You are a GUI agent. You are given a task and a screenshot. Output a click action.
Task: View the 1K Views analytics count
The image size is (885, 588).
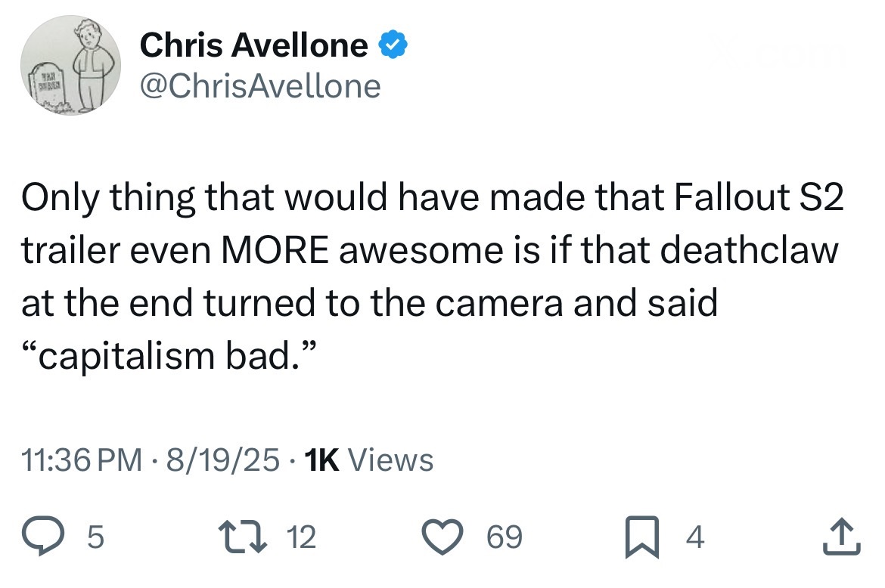368,460
